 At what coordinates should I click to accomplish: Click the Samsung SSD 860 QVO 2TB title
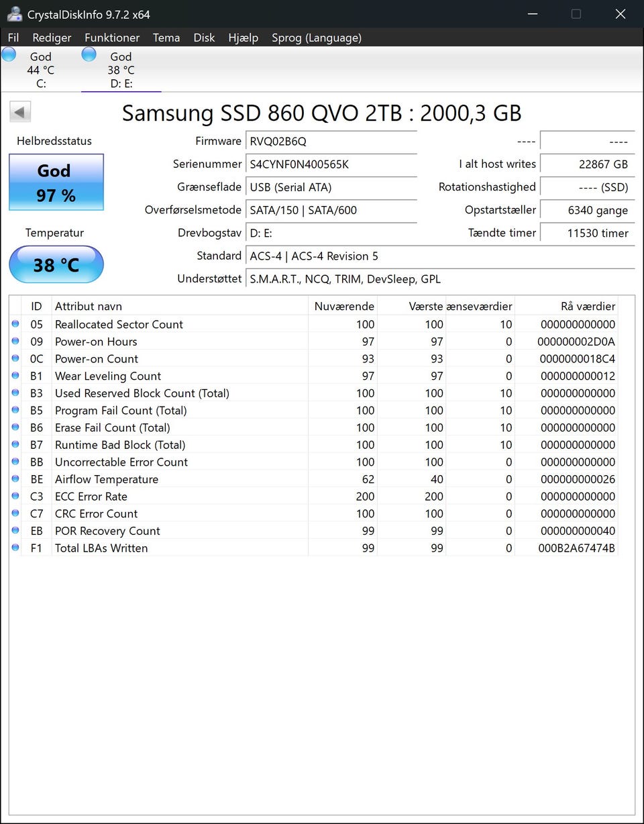coord(321,113)
